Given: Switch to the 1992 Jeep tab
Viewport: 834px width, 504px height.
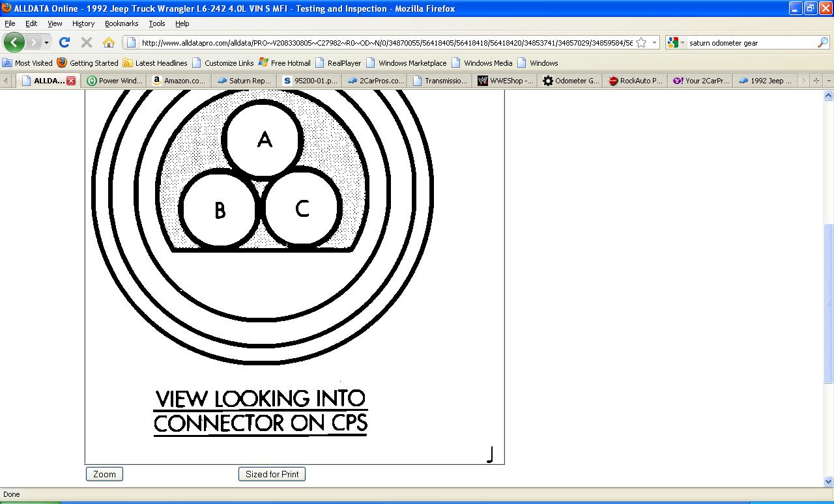Looking at the screenshot, I should point(765,81).
